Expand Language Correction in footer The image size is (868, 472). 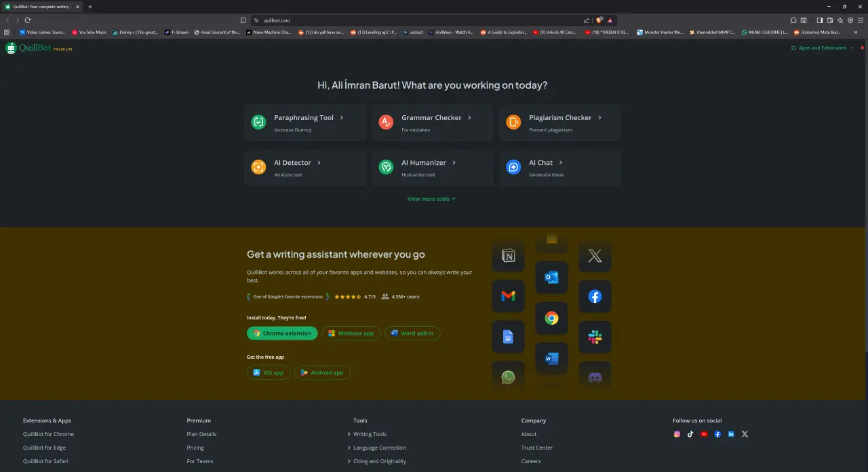click(376, 448)
